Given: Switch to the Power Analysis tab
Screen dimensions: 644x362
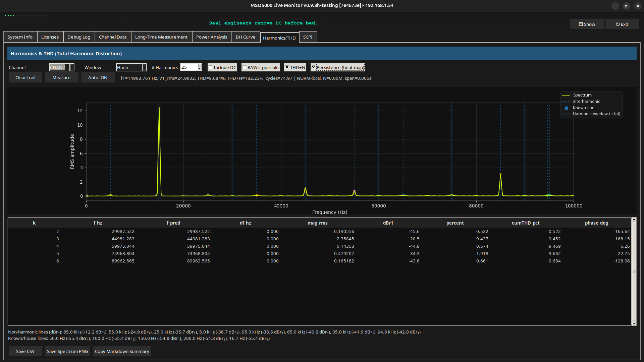Looking at the screenshot, I should point(211,37).
